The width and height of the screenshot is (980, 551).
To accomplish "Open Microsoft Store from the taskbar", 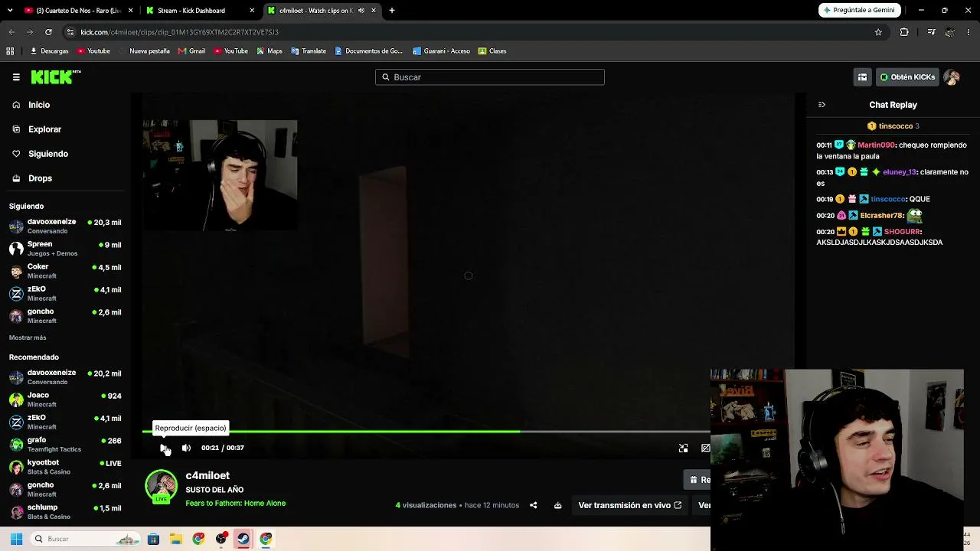I will pos(153,539).
